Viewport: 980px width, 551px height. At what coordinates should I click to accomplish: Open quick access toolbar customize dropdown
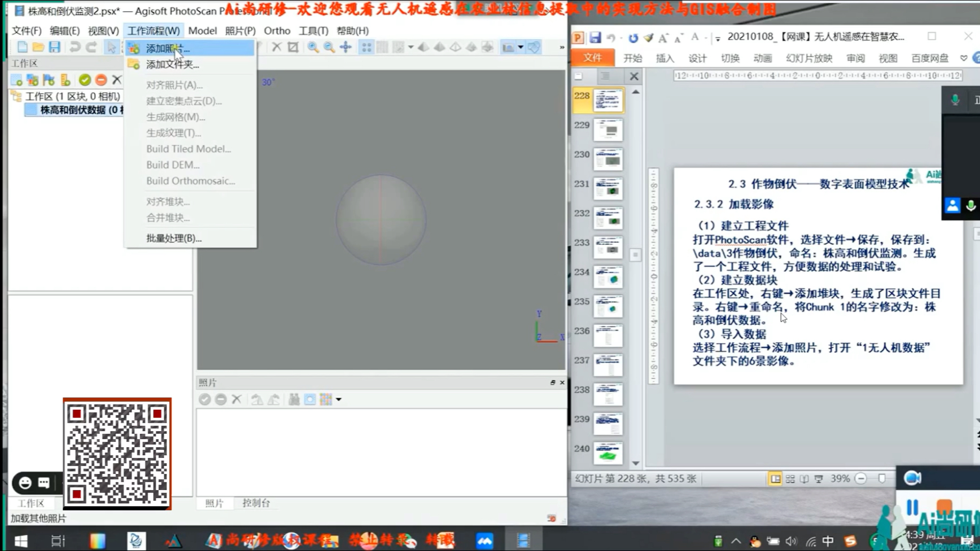(x=718, y=38)
